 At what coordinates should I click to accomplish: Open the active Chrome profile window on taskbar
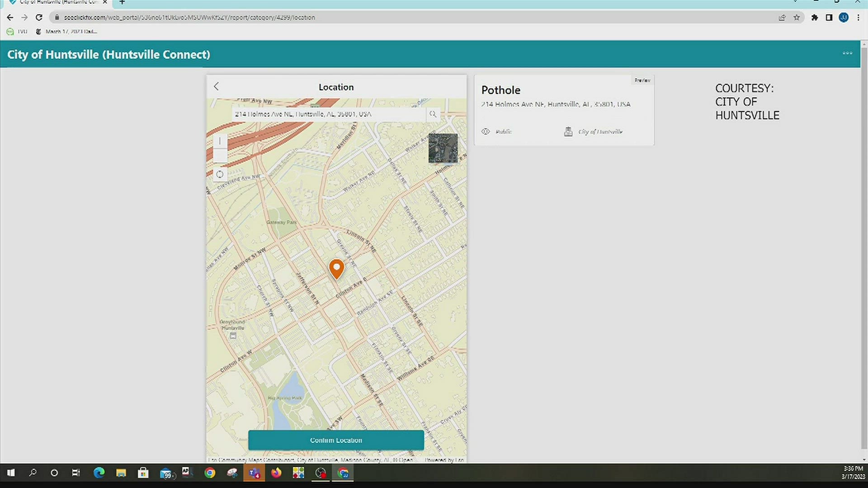coord(343,473)
